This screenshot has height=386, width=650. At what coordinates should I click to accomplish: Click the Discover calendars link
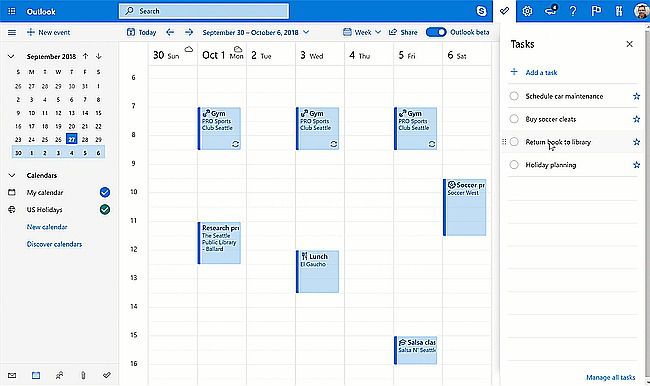54,244
